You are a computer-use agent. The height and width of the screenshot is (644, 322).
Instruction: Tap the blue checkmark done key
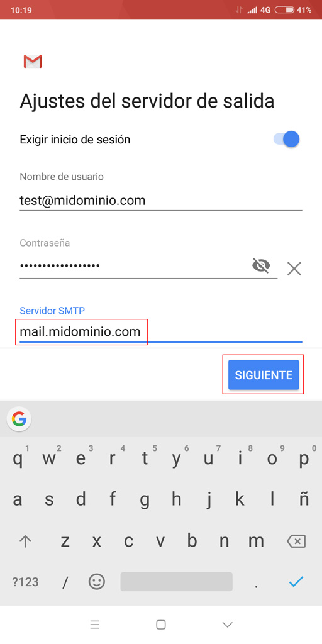[296, 582]
